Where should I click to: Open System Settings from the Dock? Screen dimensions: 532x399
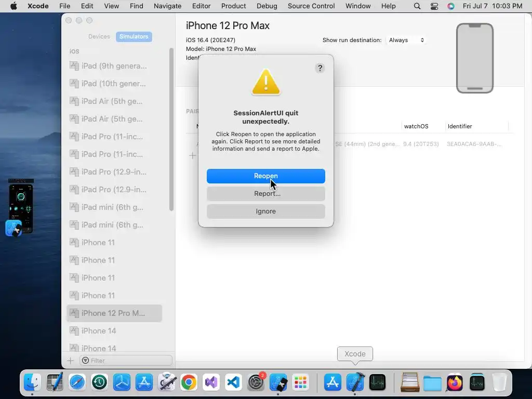click(x=256, y=382)
